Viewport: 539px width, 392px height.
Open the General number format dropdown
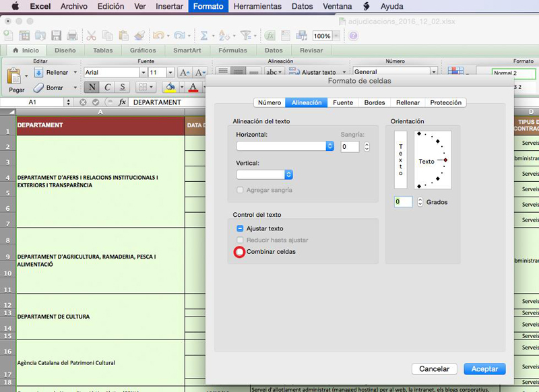(x=434, y=72)
